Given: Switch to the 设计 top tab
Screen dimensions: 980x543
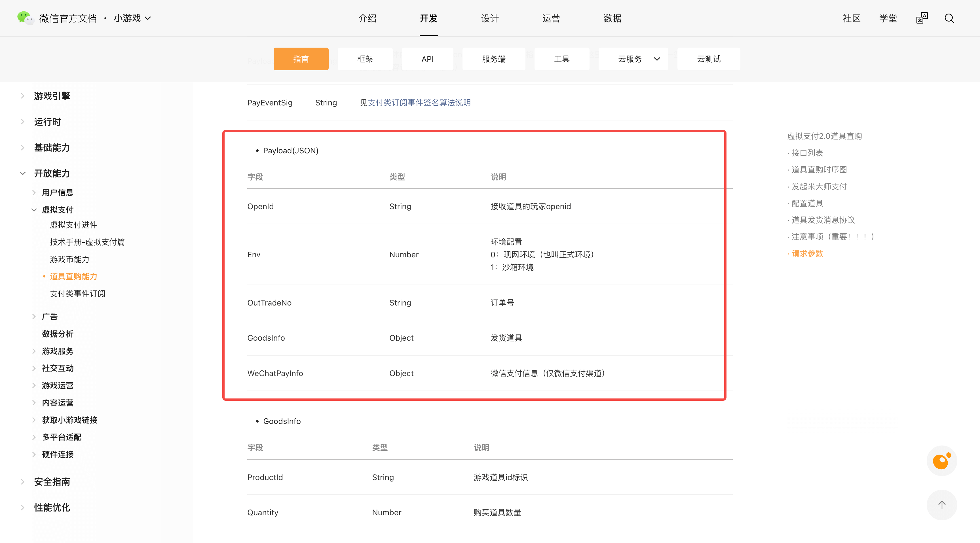Looking at the screenshot, I should pyautogui.click(x=490, y=18).
